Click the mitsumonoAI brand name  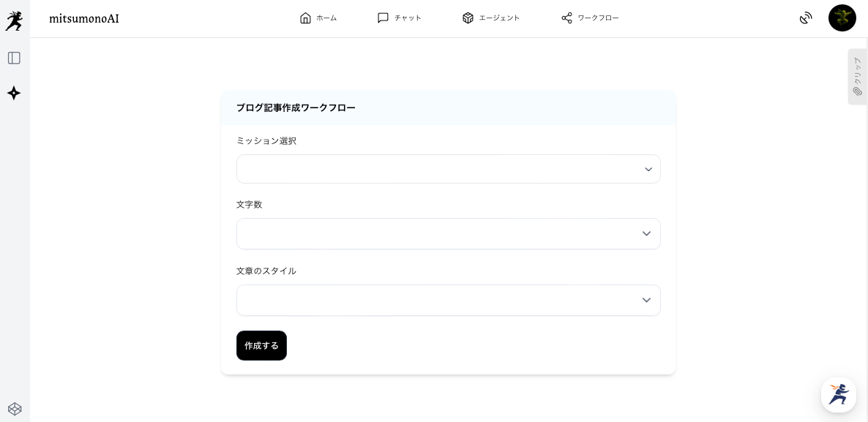[84, 18]
